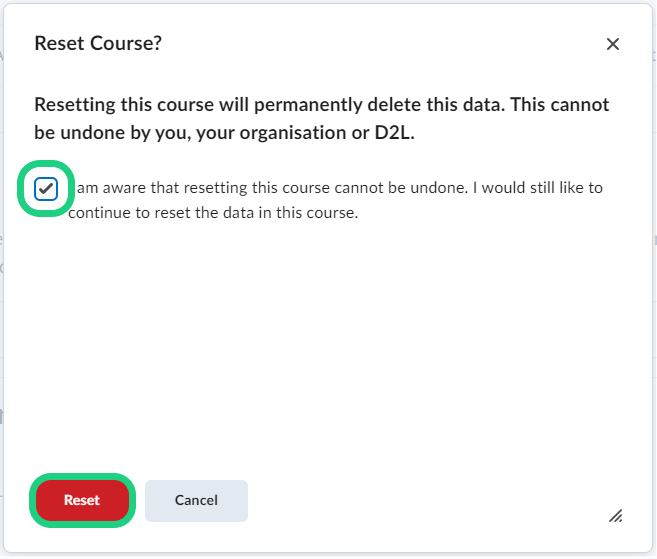Click 'continue to reset the data' label line
This screenshot has height=559, width=657.
click(x=213, y=213)
